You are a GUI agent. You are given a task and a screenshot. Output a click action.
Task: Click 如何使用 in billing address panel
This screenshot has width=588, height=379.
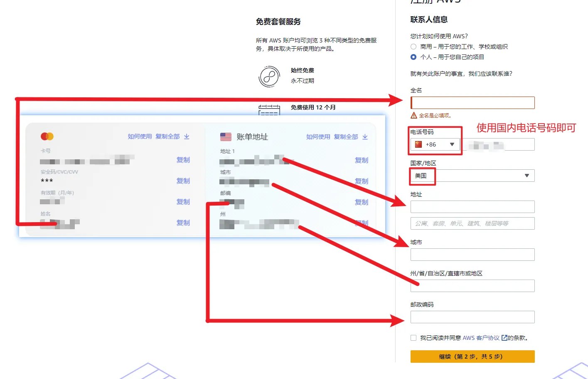point(318,137)
